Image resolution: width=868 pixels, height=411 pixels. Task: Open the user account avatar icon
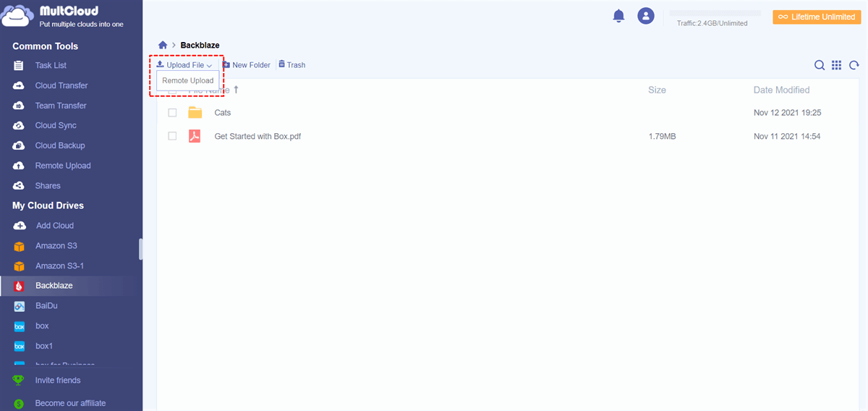point(646,16)
